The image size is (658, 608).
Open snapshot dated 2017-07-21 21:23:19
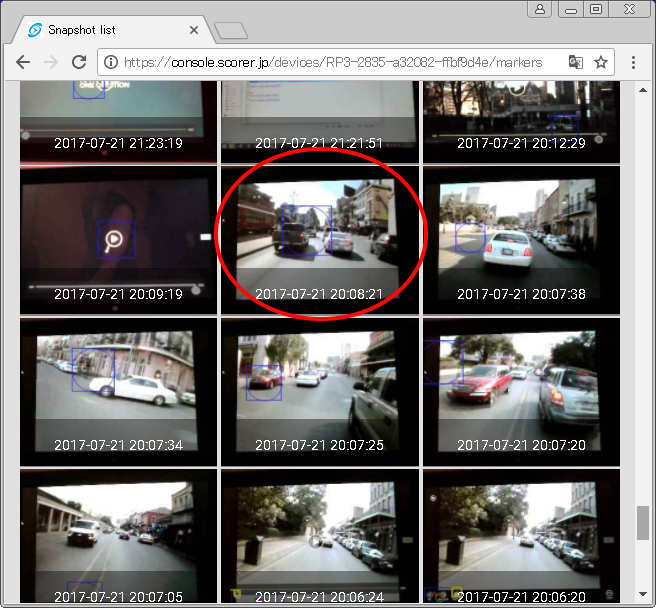coord(118,121)
